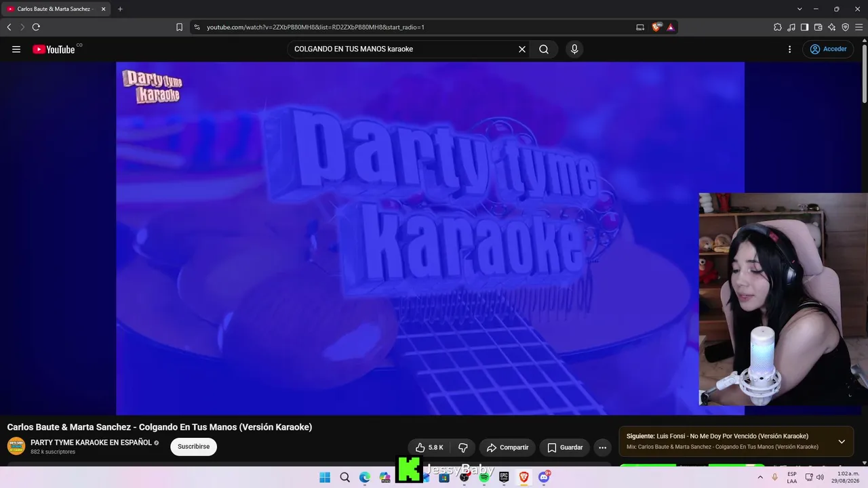Go to YouTube home via logo

pos(54,49)
